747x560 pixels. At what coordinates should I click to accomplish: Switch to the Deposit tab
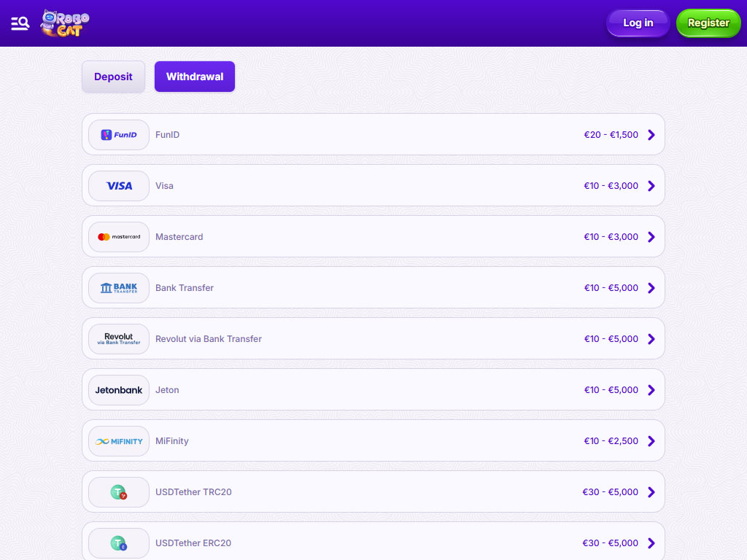tap(113, 77)
